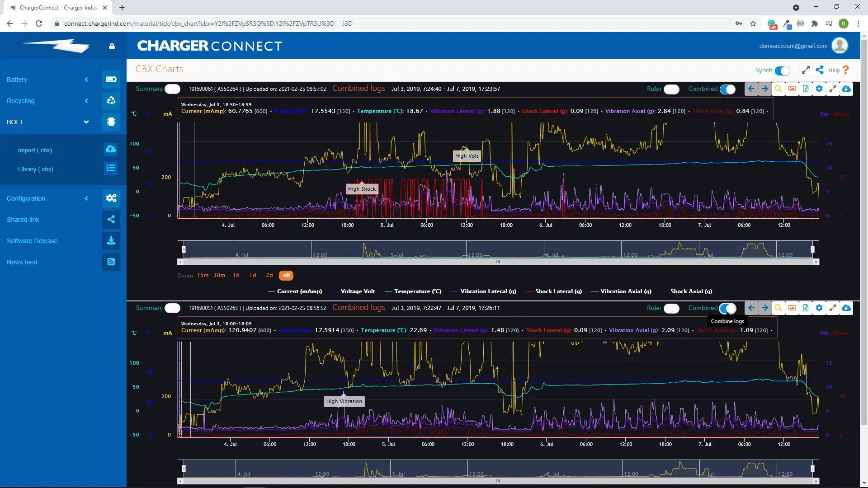Click magnifier zoom icon on top chart
This screenshot has height=488, width=868.
(x=778, y=89)
